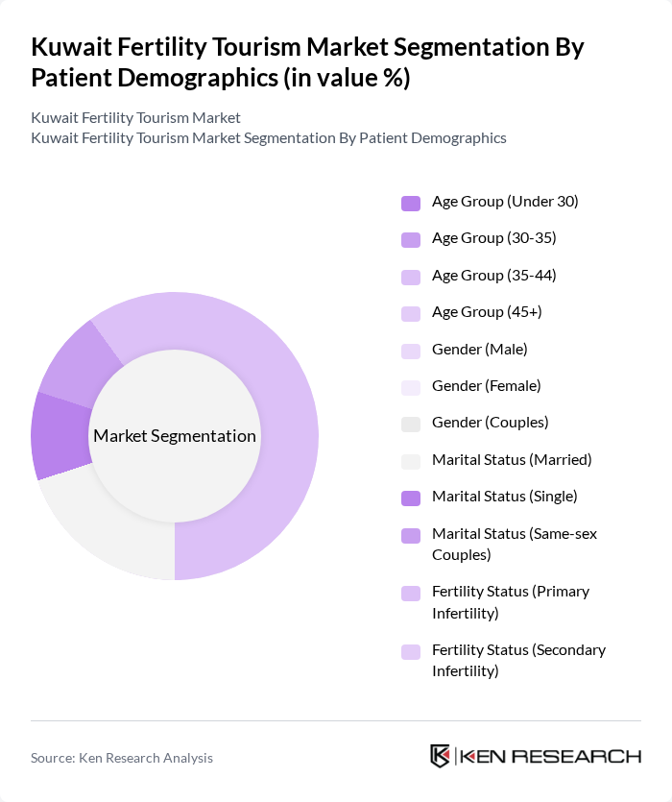
Task: Click the Age Group (Under 30) legend swatch
Action: [x=411, y=203]
